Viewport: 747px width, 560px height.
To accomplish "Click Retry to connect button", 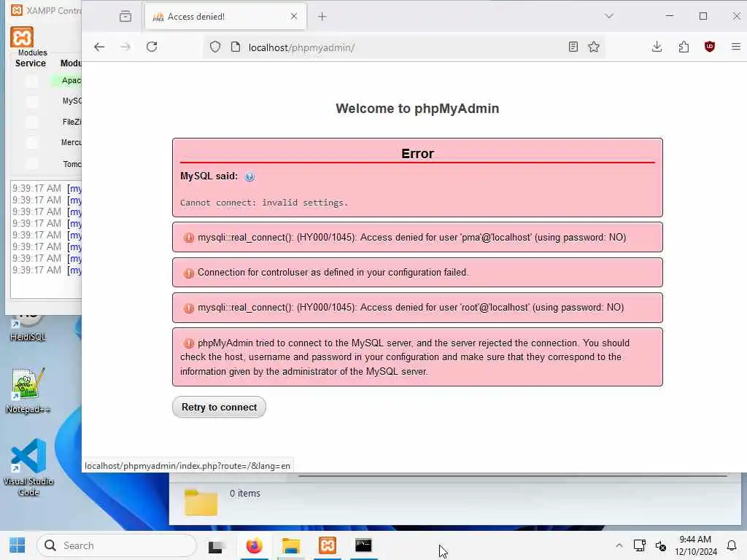I will coord(219,407).
